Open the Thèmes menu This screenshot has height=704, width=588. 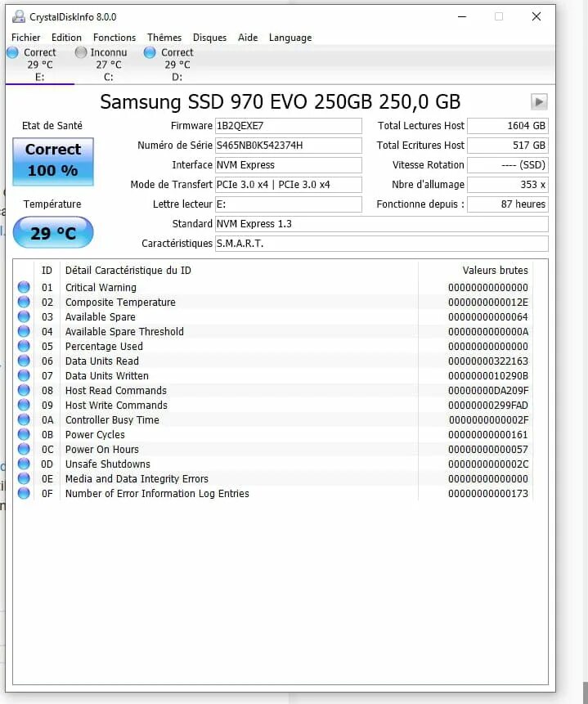(x=164, y=38)
